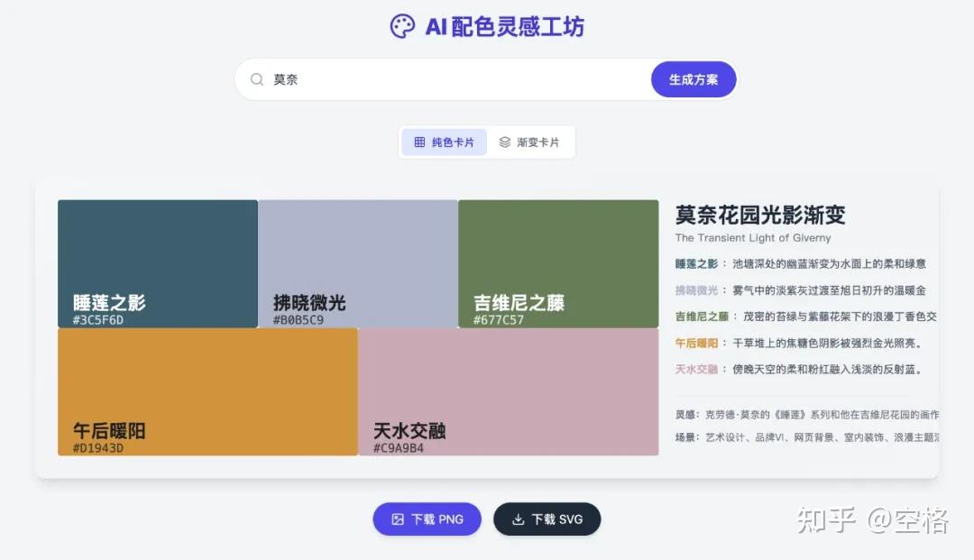The width and height of the screenshot is (974, 560).
Task: Click hex code #D1943D label
Action: tap(98, 448)
